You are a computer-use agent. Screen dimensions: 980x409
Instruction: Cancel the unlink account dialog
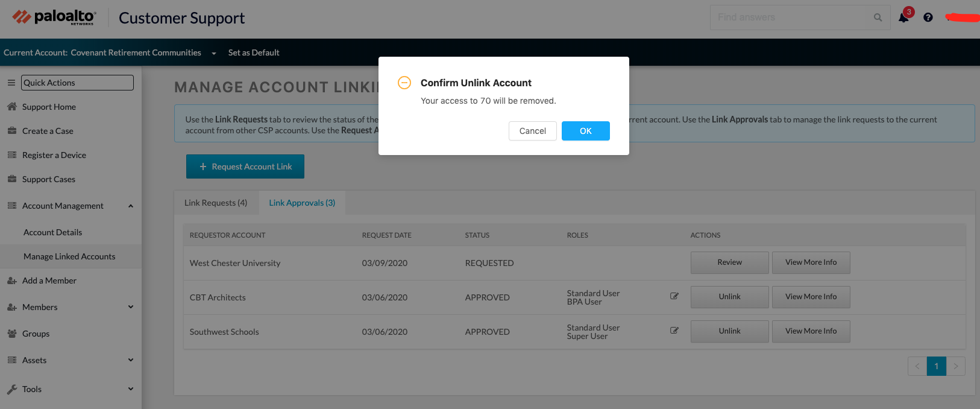532,131
